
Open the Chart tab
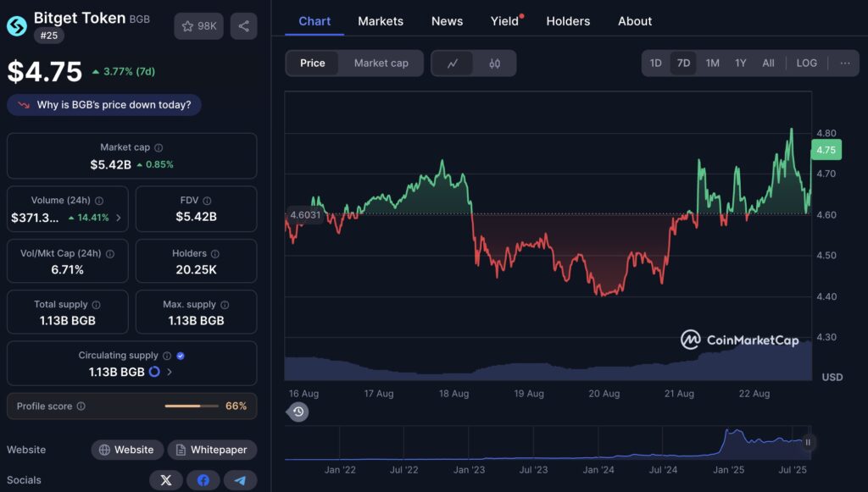[x=314, y=21]
